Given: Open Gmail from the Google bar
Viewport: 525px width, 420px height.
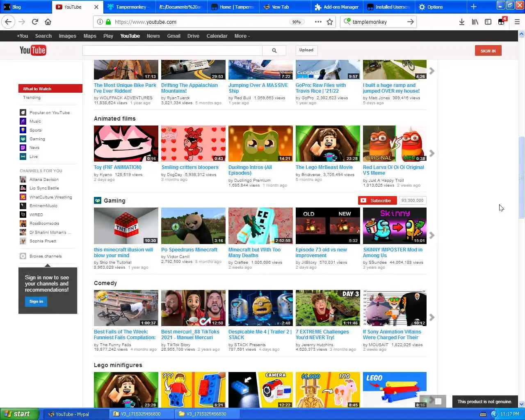Looking at the screenshot, I should click(173, 36).
